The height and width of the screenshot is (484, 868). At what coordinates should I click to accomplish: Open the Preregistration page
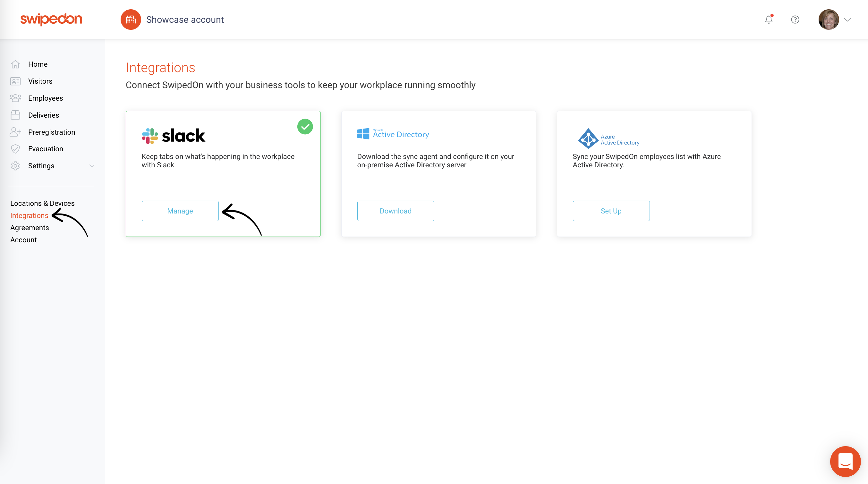(52, 132)
